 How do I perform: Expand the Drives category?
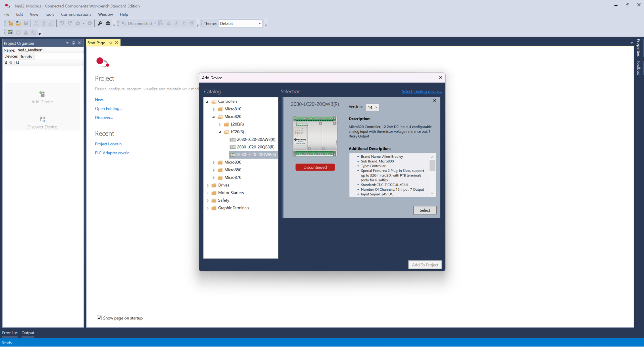click(x=208, y=185)
